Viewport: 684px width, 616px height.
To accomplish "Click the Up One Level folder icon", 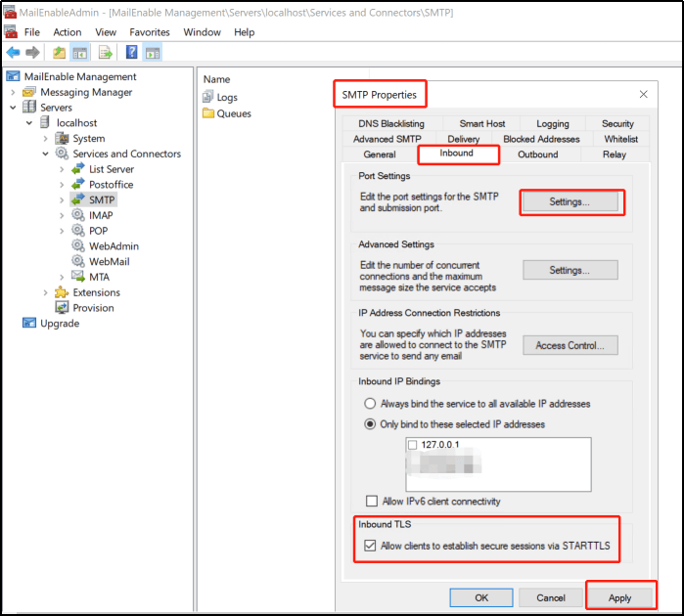I will [x=59, y=53].
